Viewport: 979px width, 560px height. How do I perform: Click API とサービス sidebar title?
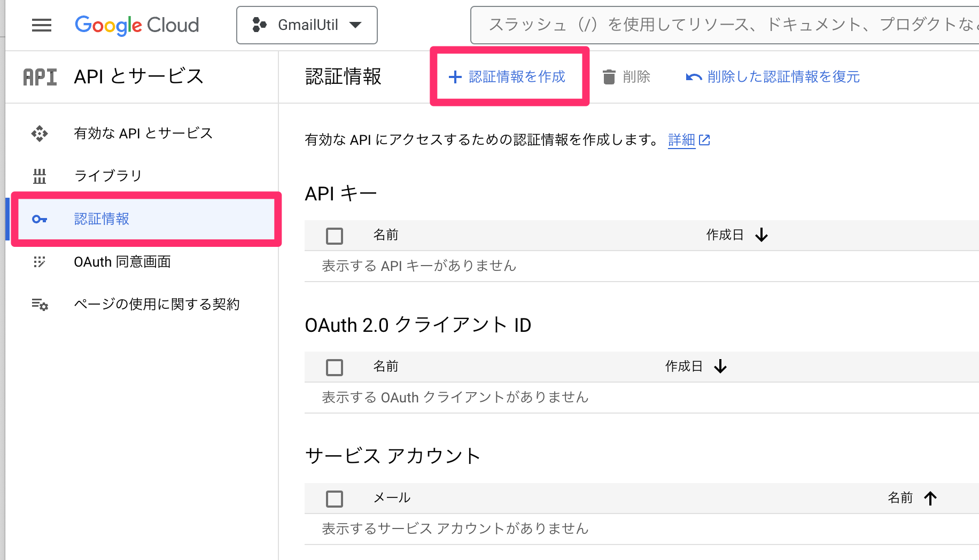pyautogui.click(x=139, y=77)
